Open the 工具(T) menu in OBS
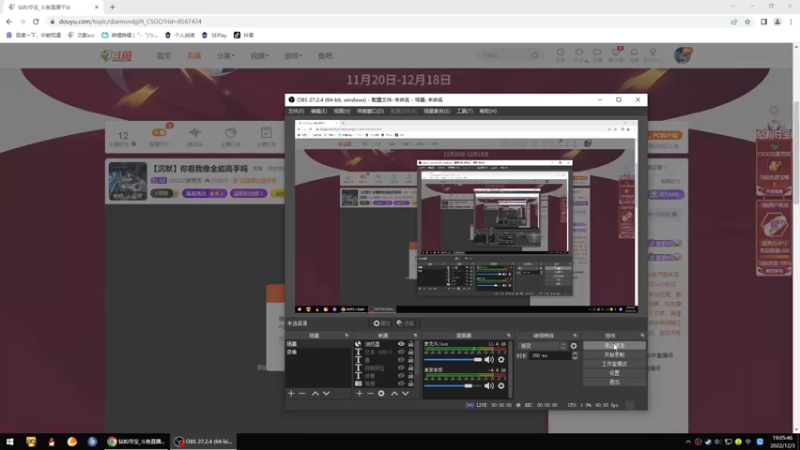The image size is (800, 450). (465, 111)
